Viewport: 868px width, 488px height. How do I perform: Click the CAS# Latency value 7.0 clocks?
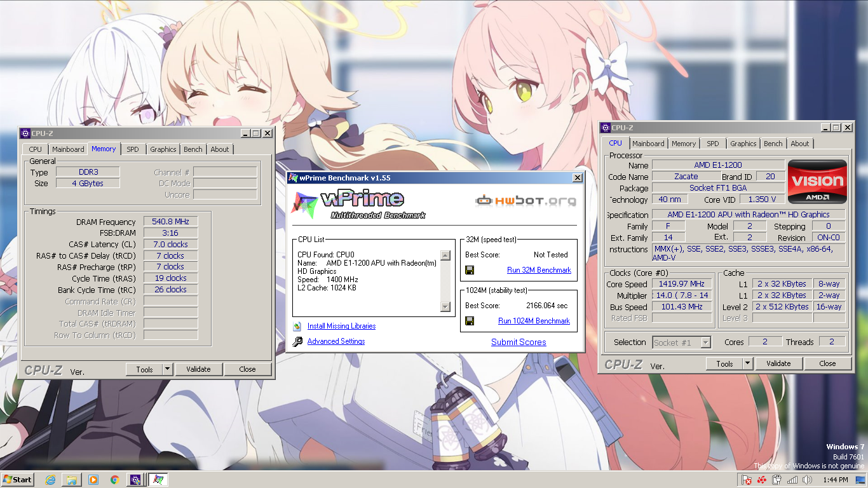point(170,244)
